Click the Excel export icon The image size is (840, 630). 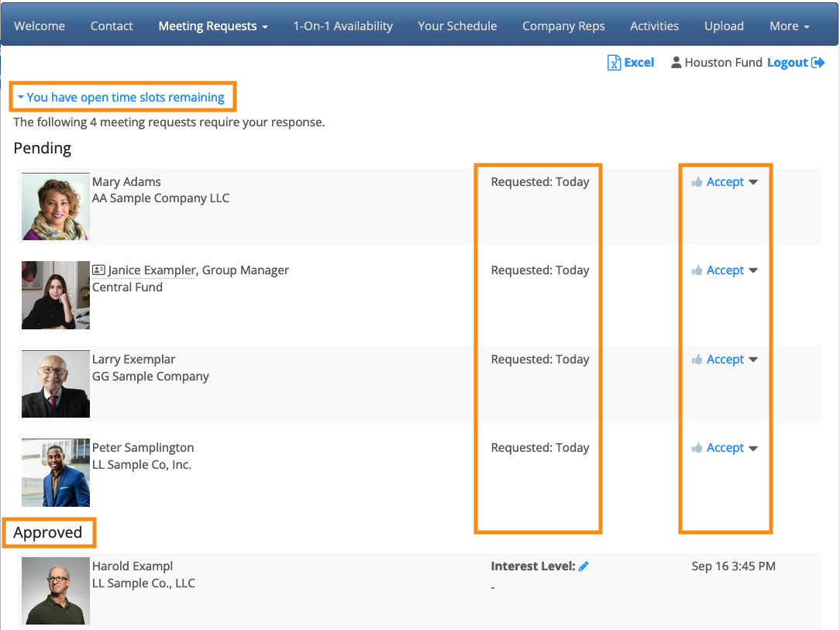coord(614,63)
